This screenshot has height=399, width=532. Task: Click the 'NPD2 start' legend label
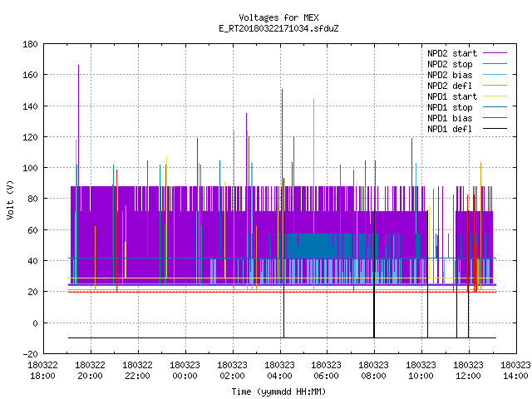(452, 53)
